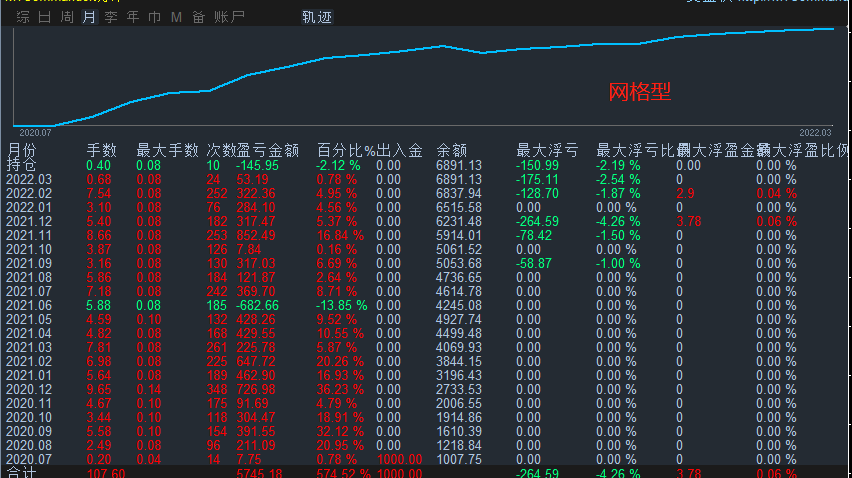Click the red 网格型 label on chart

(x=640, y=93)
